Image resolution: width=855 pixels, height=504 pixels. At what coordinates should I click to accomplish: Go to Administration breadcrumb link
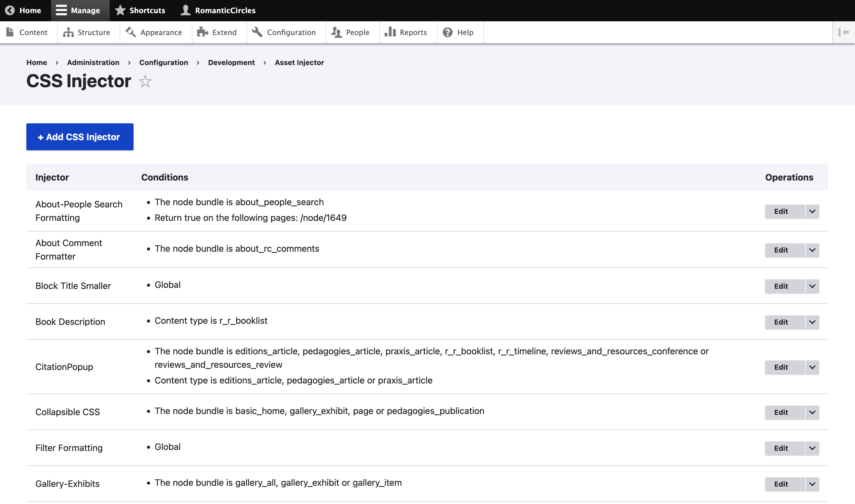tap(93, 63)
